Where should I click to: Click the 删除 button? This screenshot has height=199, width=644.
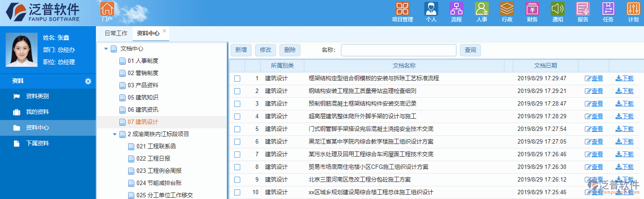(x=290, y=50)
